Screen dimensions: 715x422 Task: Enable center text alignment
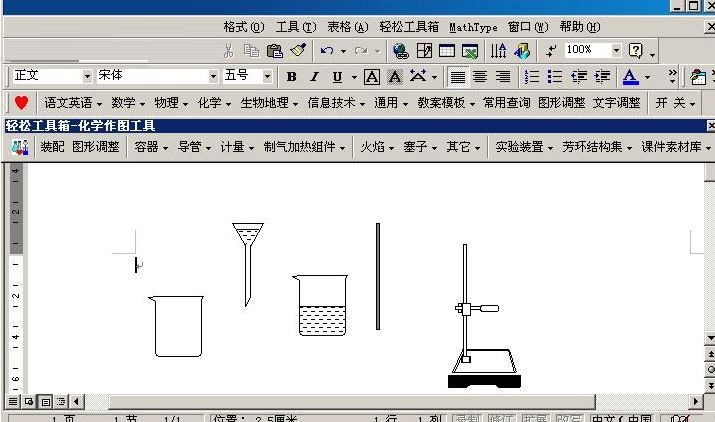[480, 76]
